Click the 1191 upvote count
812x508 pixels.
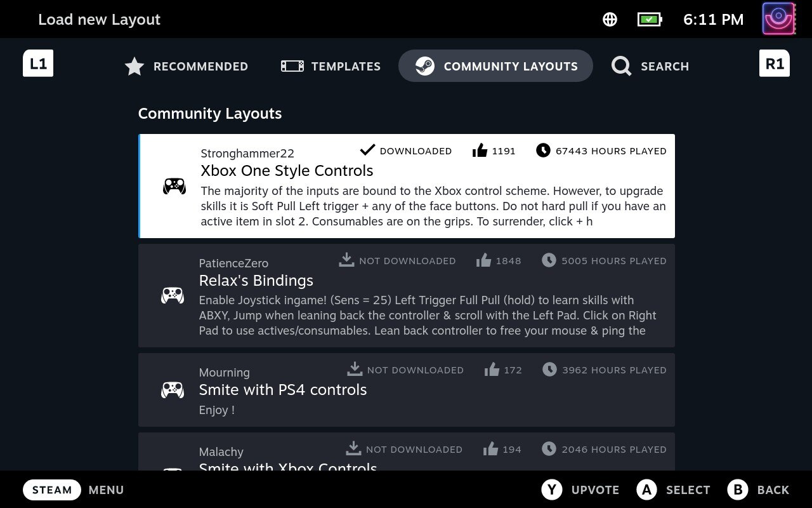tap(504, 151)
